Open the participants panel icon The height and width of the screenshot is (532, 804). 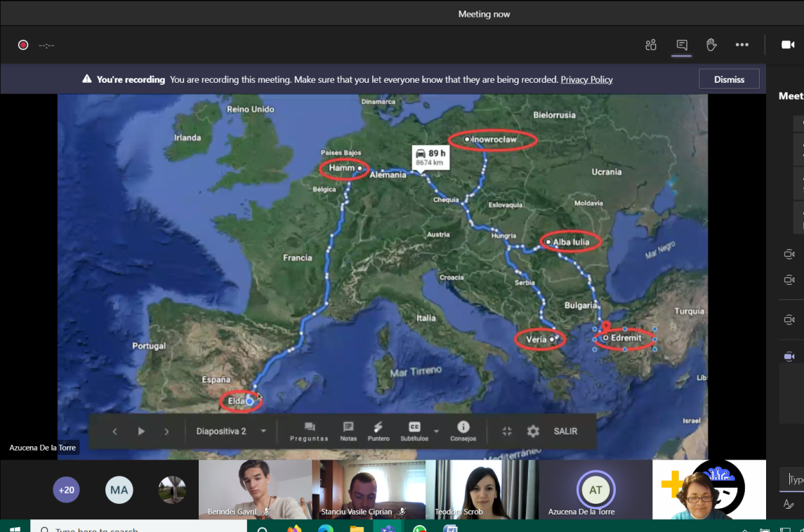click(x=651, y=45)
